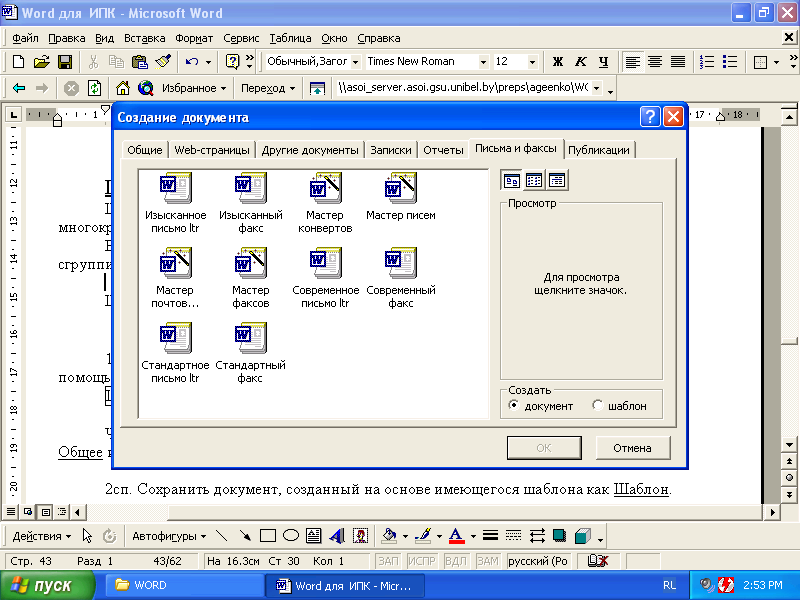Toggle ЗАМ overtype indicator
The image size is (800, 600).
(488, 561)
